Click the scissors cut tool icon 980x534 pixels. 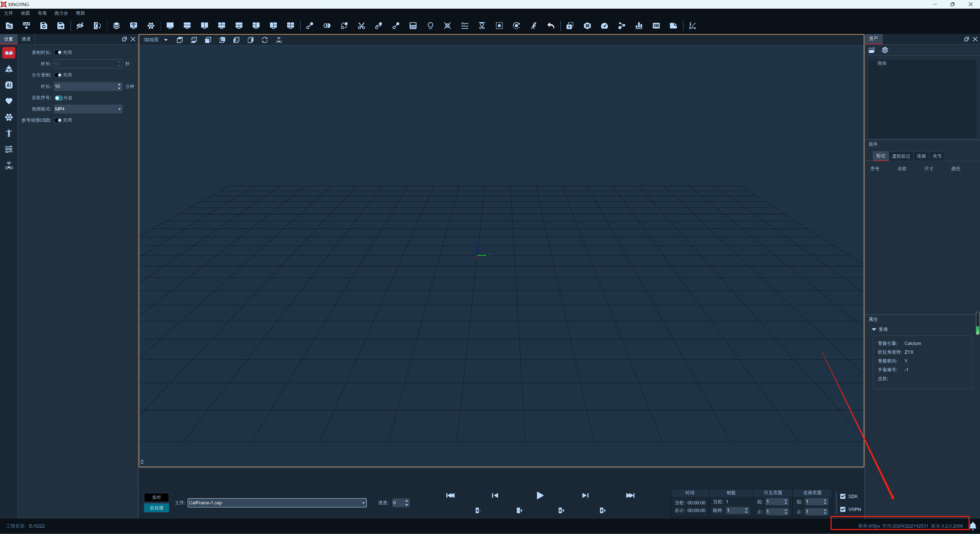tap(361, 26)
